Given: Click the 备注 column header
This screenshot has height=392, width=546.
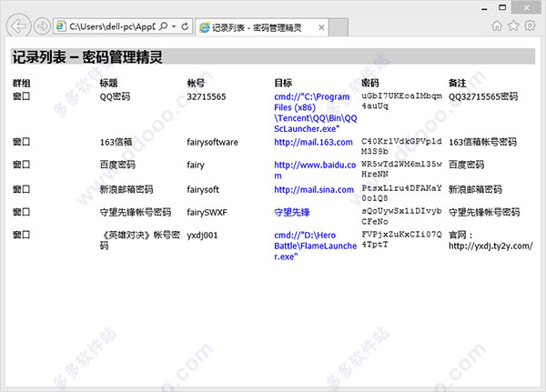Looking at the screenshot, I should click(457, 83).
